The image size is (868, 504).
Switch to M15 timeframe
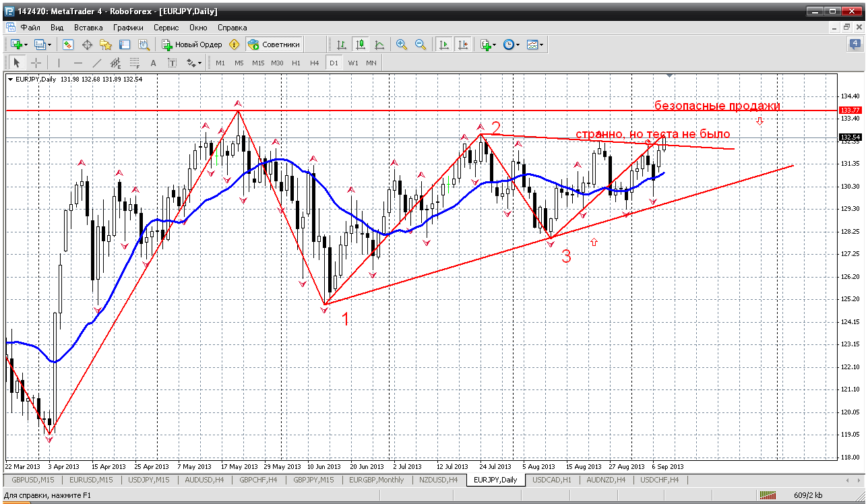click(258, 63)
